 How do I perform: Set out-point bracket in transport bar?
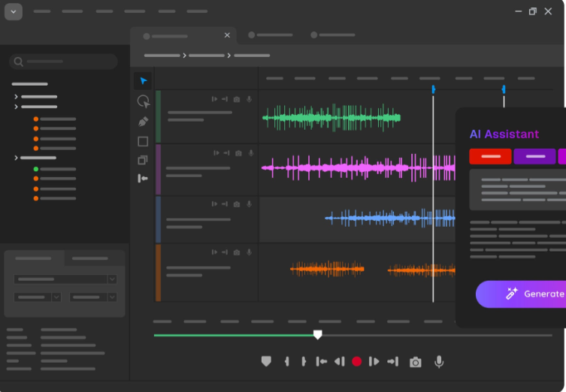click(304, 361)
